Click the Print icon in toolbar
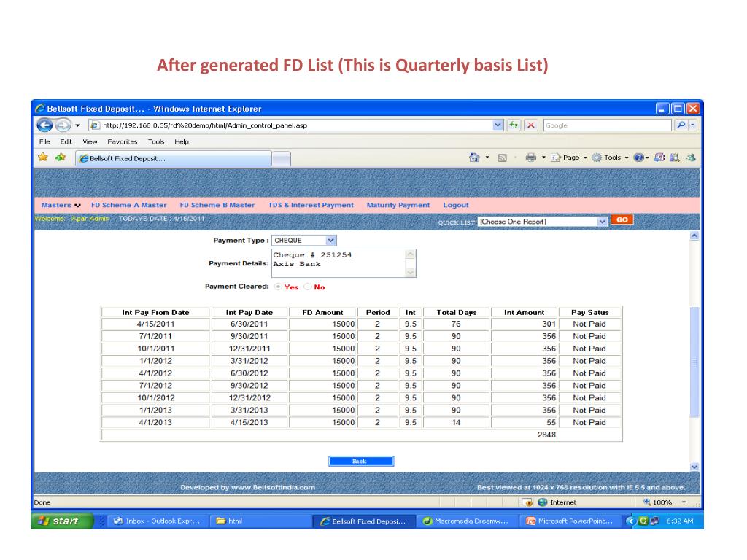Viewport: 747px width, 560px height. tap(531, 157)
